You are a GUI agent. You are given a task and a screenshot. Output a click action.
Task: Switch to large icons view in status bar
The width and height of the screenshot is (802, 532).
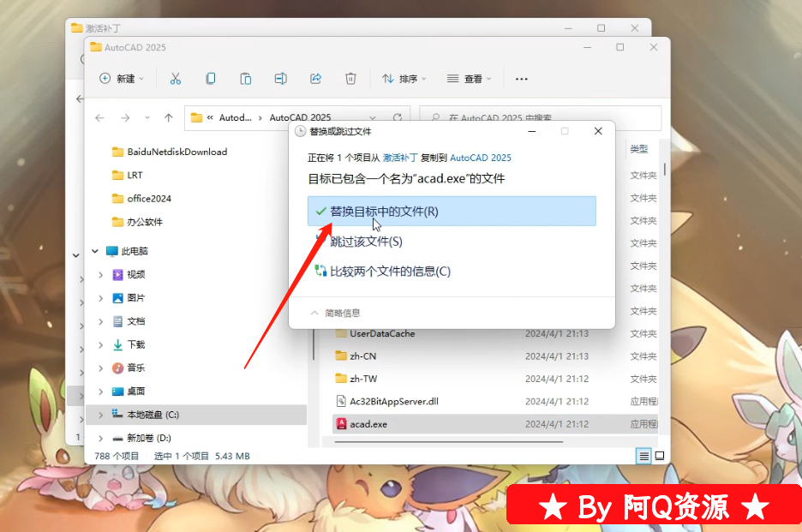(660, 456)
